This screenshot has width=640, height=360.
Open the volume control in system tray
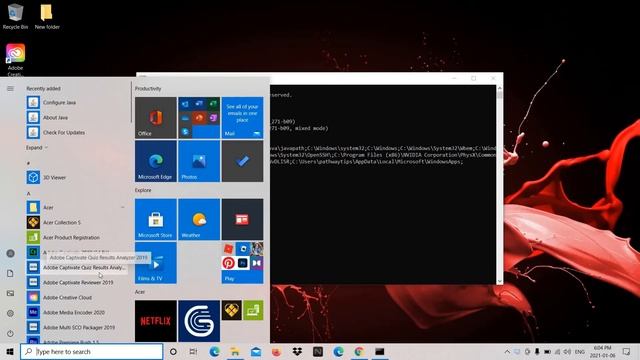click(567, 351)
